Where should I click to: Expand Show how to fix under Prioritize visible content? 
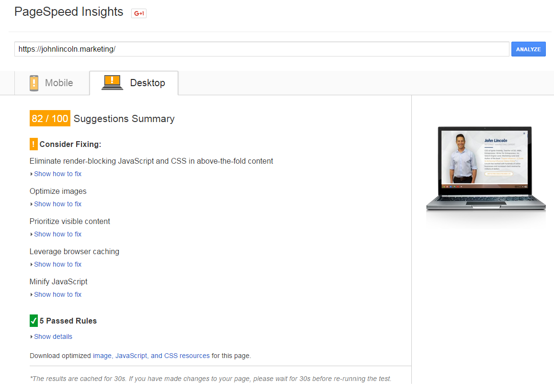coord(57,234)
